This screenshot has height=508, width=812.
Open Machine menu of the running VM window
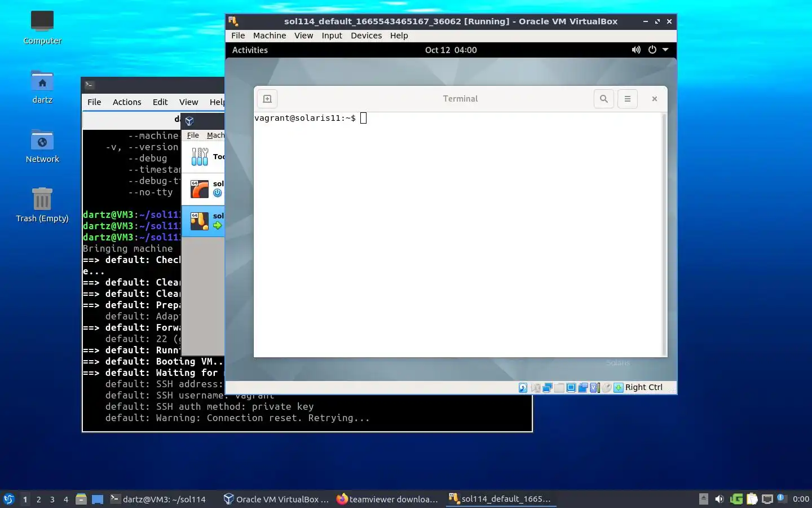[x=270, y=36]
